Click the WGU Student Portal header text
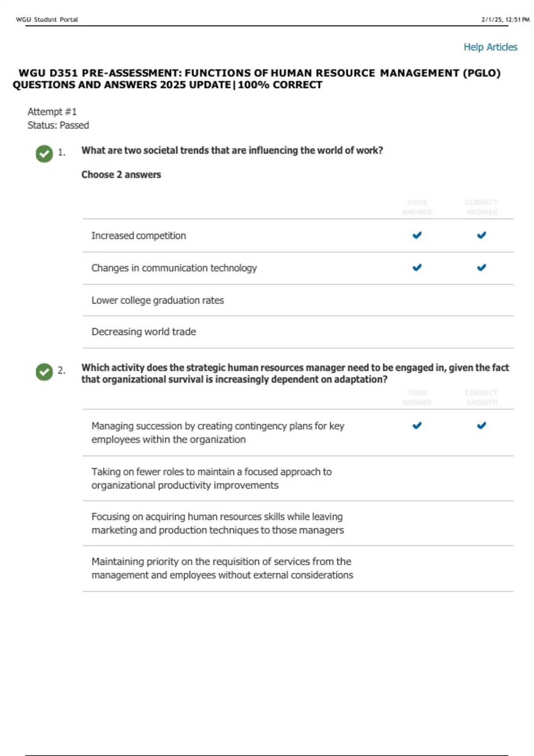Image resolution: width=534 pixels, height=756 pixels. pyautogui.click(x=47, y=20)
